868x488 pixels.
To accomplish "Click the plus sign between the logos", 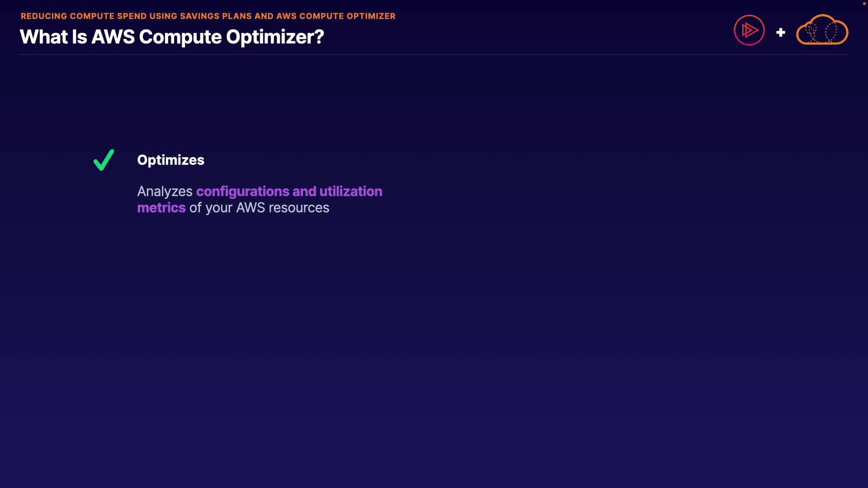I will click(x=780, y=33).
